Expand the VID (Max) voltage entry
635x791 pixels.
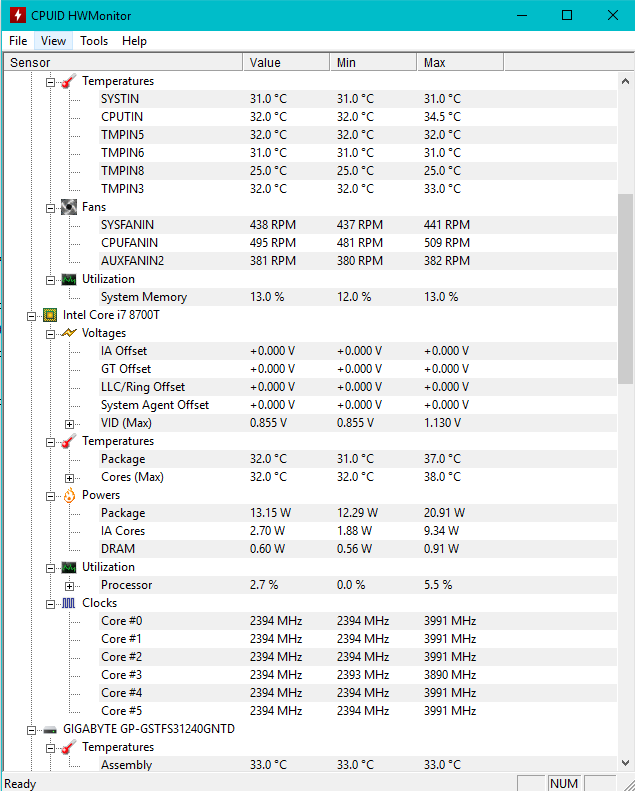pos(70,423)
